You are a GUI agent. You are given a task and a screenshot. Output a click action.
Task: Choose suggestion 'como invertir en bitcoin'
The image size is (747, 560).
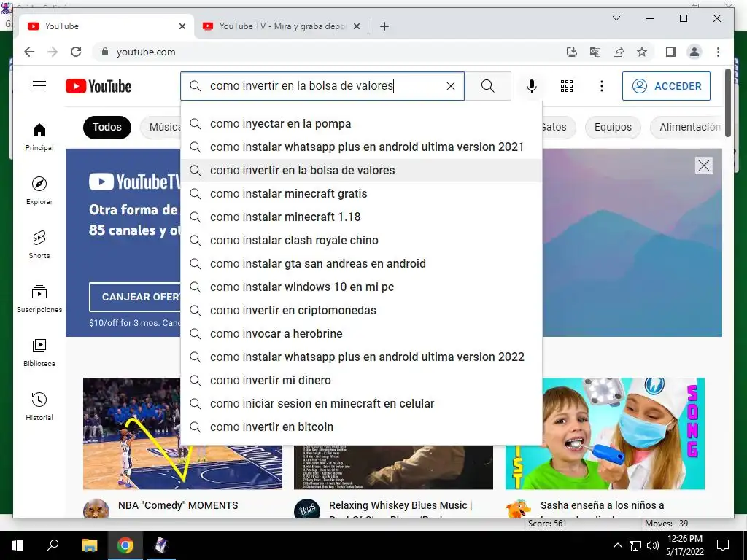[x=361, y=427]
